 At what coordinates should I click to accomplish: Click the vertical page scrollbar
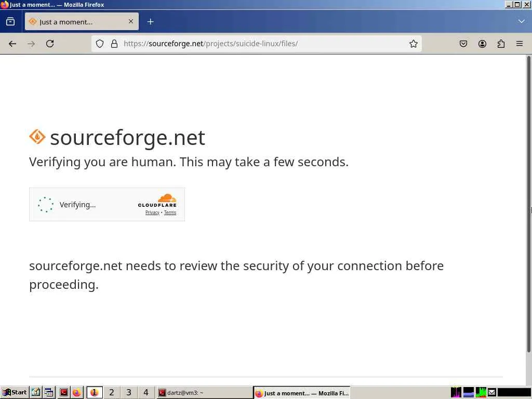[528, 204]
